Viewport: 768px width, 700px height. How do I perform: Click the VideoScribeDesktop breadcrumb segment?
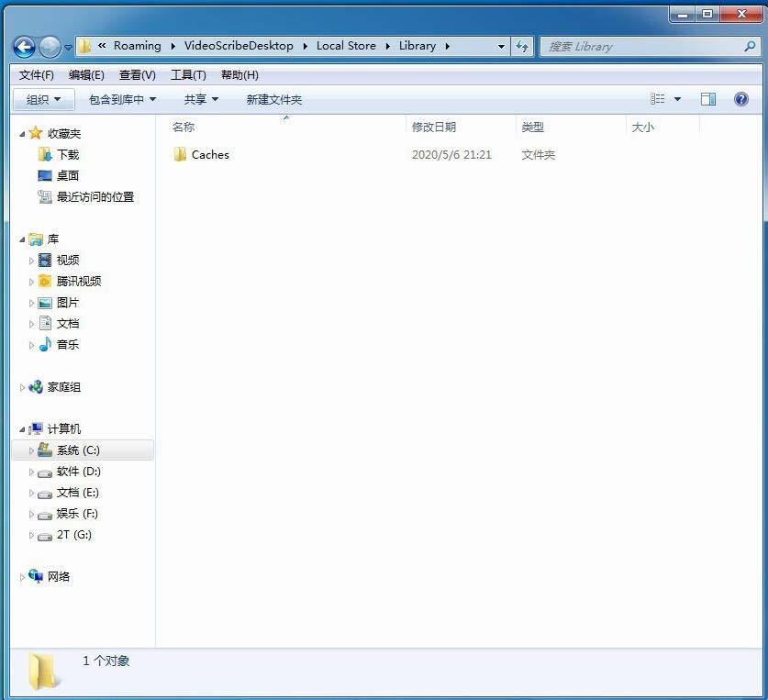tap(239, 46)
